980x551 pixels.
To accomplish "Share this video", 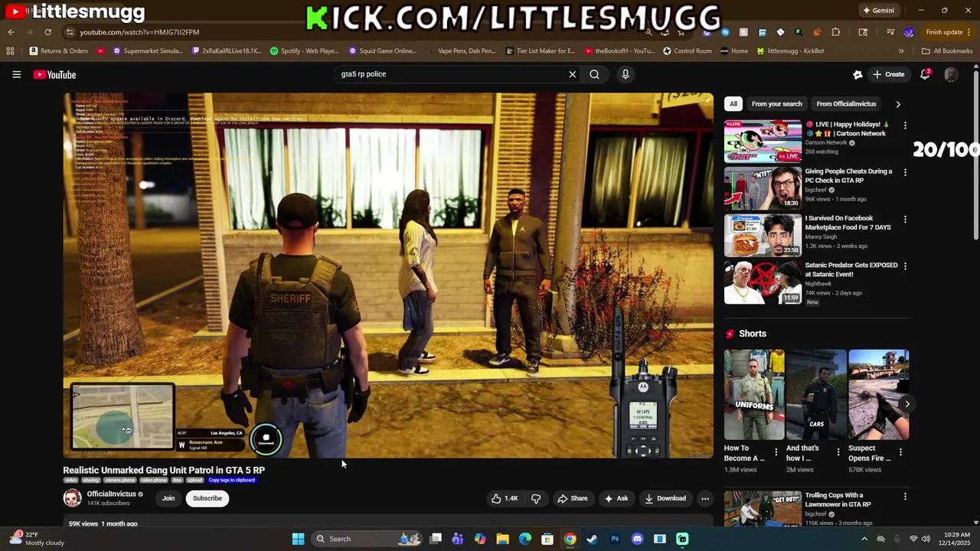I will (572, 498).
